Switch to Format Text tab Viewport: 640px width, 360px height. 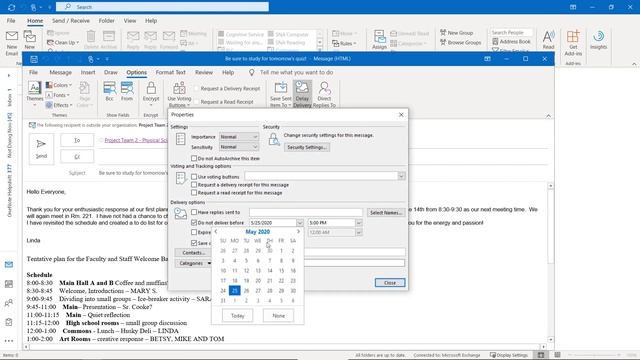(x=171, y=72)
